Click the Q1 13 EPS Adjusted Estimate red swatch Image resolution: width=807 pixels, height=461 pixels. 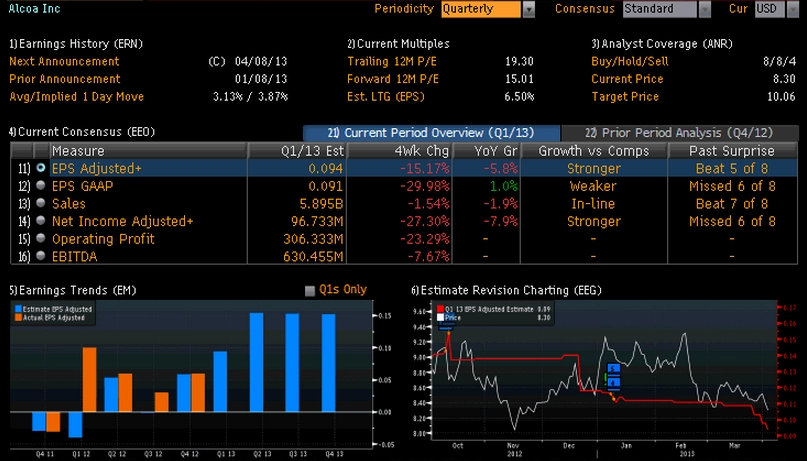coord(440,309)
